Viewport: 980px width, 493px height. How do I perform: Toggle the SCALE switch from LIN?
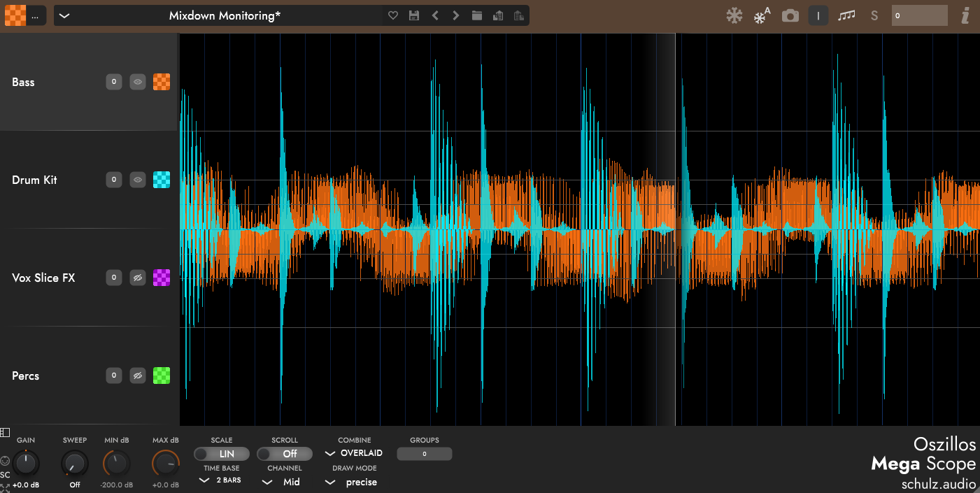click(x=222, y=454)
